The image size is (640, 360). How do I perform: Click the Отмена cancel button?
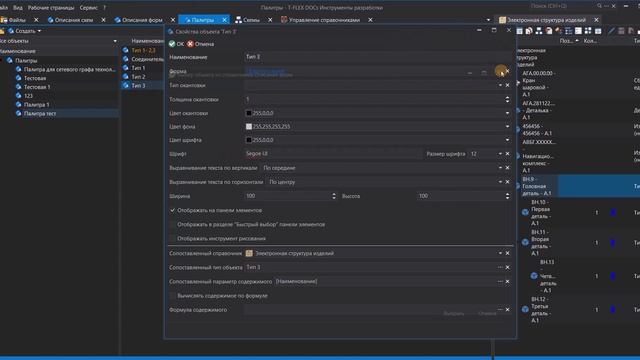200,44
